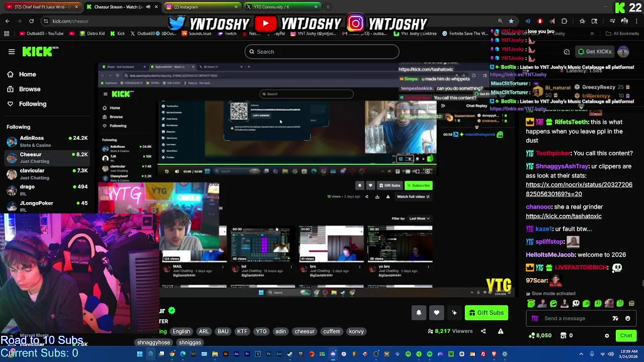The image size is (644, 362).
Task: Click the clips icon beside Get KICKs
Action: point(567,52)
